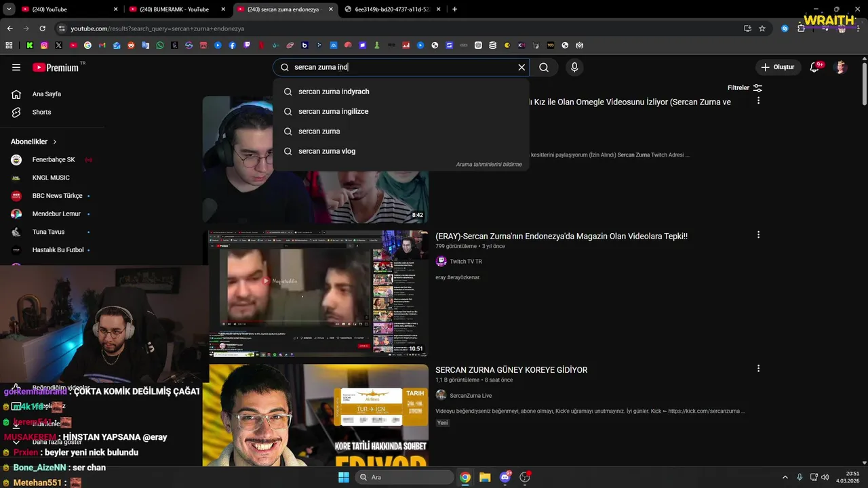This screenshot has width=868, height=488.
Task: Open a new browser tab
Action: click(454, 9)
